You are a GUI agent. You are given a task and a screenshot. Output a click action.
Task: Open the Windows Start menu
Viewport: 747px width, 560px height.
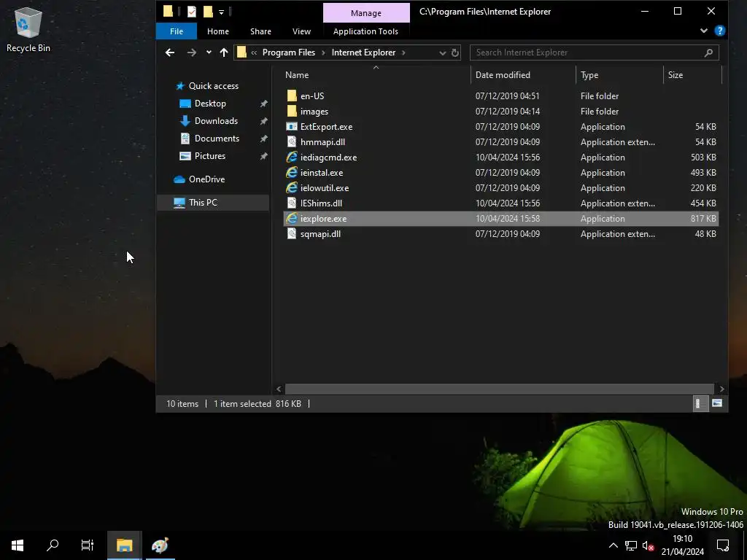[x=18, y=545]
